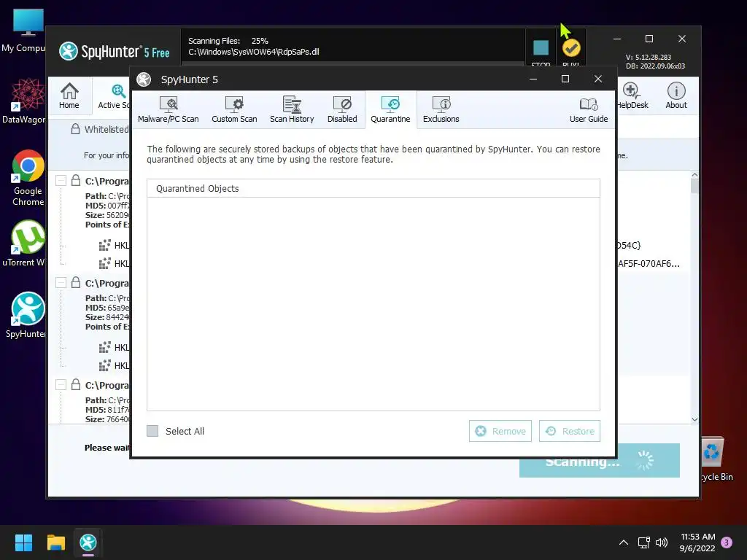747x560 pixels.
Task: Open HelpDesk in the main window
Action: [632, 96]
